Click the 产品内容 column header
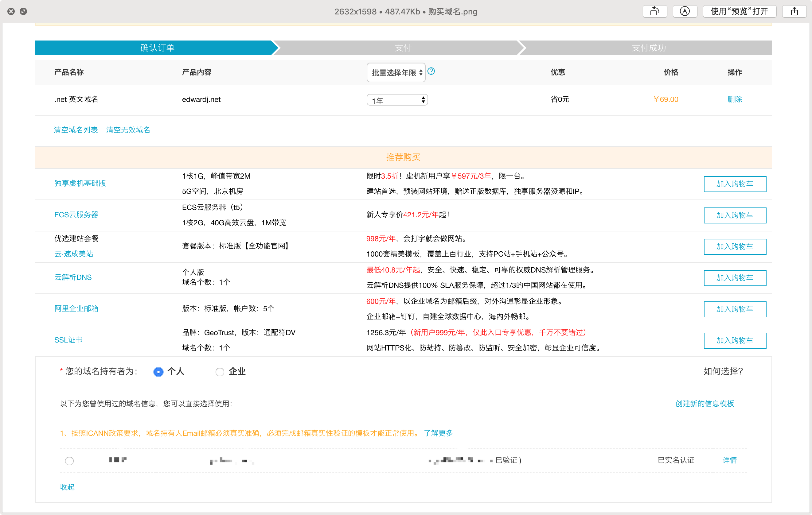 pyautogui.click(x=197, y=72)
